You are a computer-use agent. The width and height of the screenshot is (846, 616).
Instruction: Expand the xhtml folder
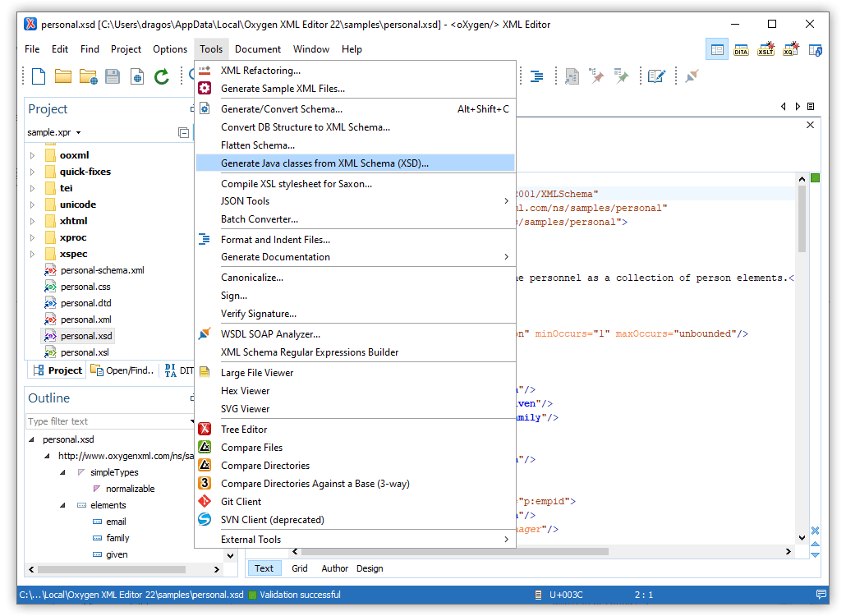click(x=32, y=221)
